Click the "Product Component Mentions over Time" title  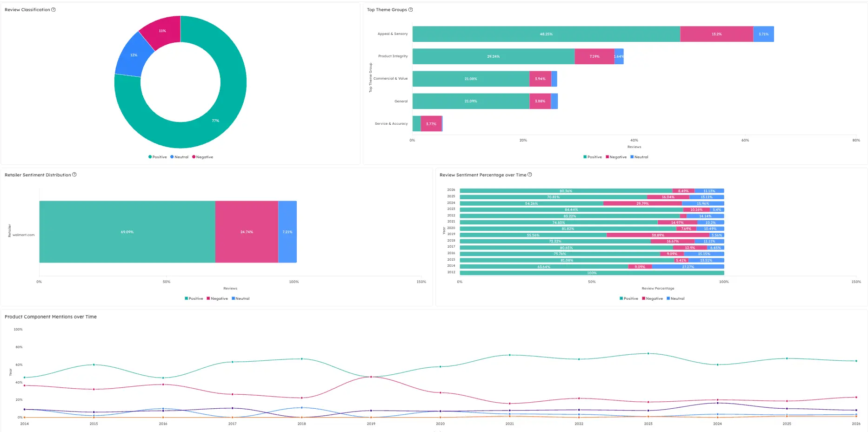point(51,317)
